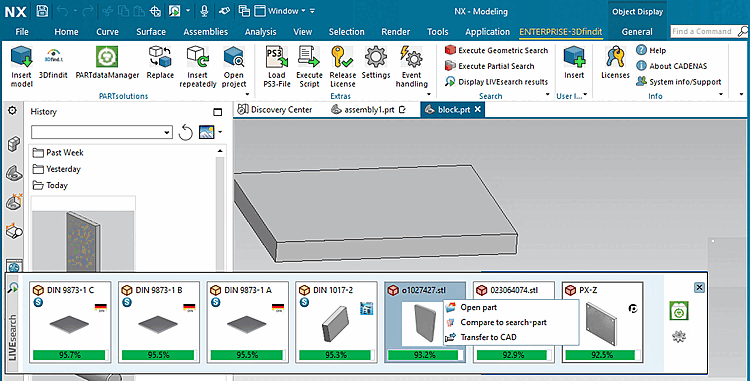Click the 93.2% similarity bar

pos(425,355)
